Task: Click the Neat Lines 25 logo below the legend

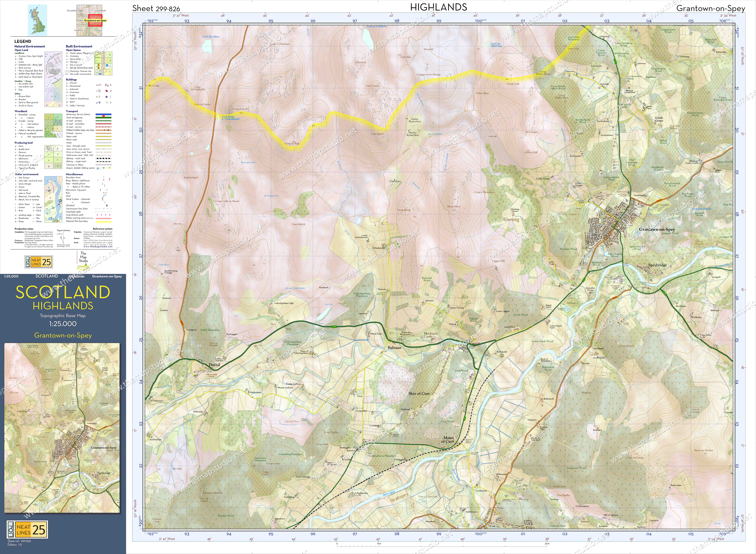Action: pyautogui.click(x=39, y=262)
